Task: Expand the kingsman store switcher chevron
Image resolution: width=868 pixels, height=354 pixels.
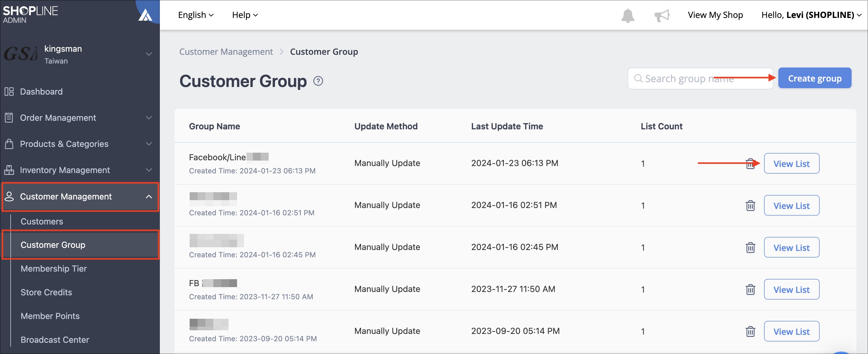Action: coord(149,54)
